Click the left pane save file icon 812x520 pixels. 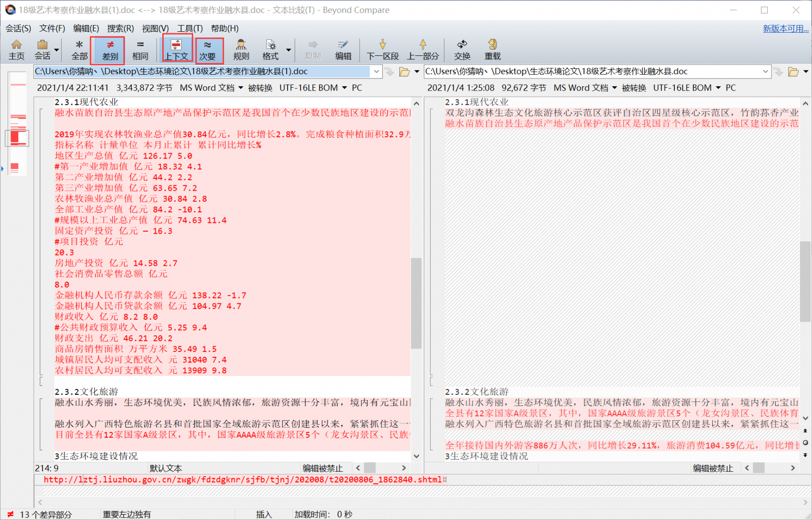click(390, 72)
